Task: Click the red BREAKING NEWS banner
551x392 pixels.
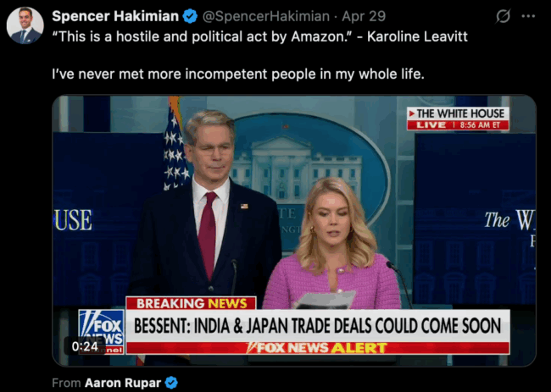Action: (x=192, y=303)
